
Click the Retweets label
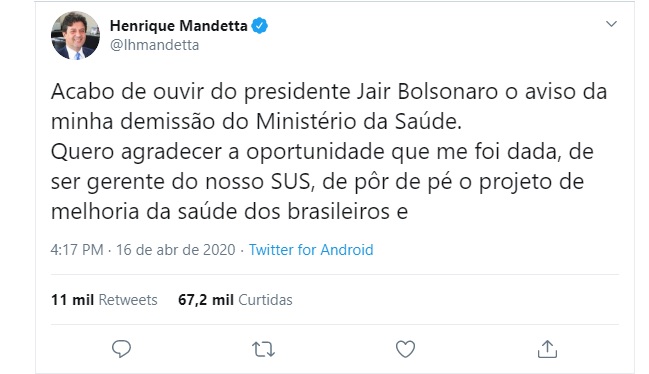pyautogui.click(x=128, y=300)
